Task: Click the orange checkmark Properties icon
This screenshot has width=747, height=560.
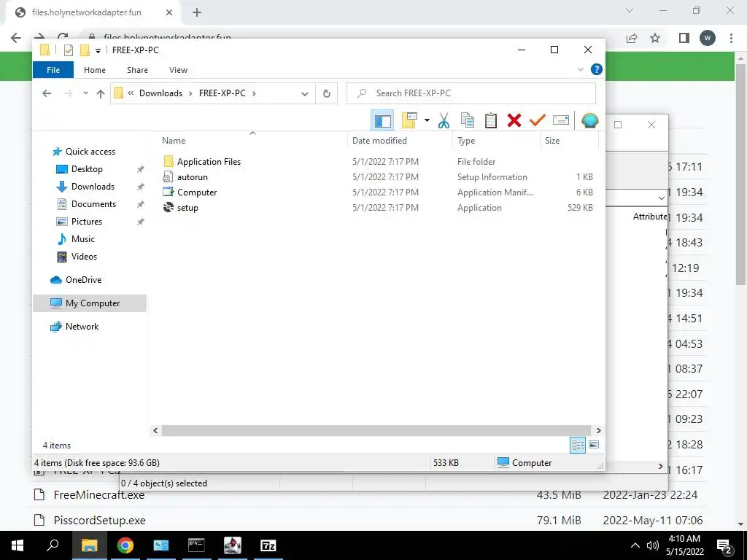Action: coord(538,120)
